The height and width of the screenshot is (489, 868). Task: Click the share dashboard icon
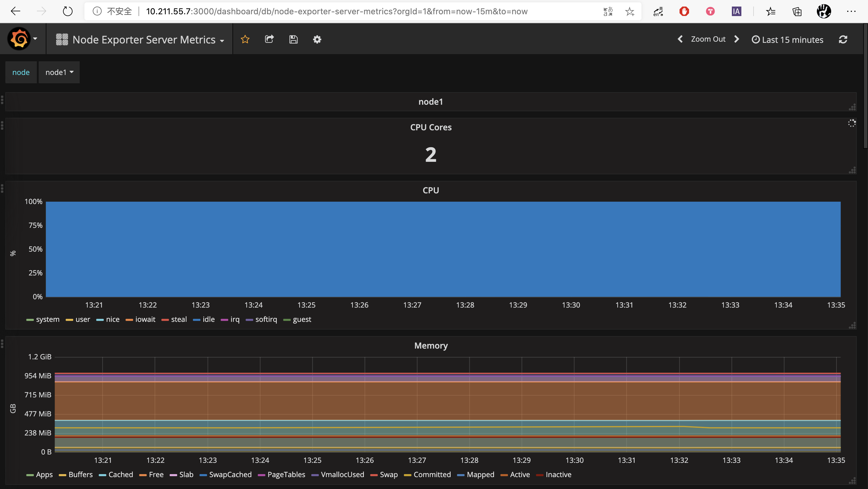pos(269,39)
